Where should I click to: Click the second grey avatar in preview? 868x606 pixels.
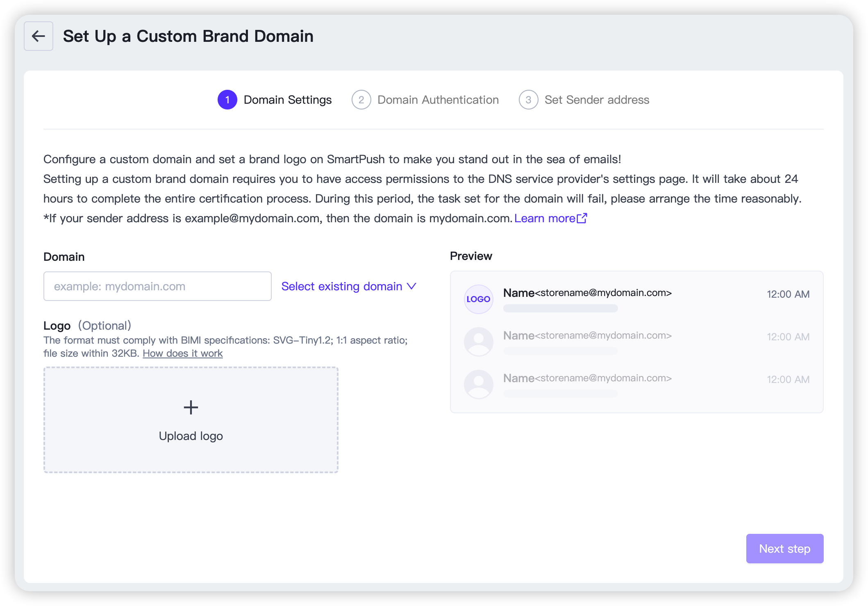point(478,342)
